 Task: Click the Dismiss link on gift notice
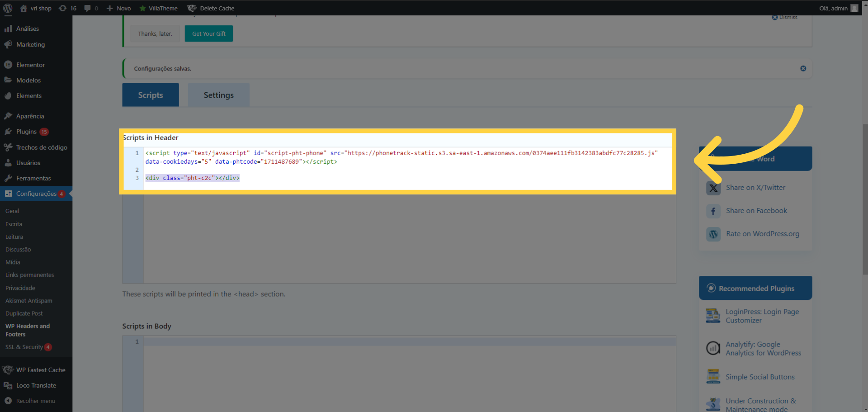pos(785,17)
